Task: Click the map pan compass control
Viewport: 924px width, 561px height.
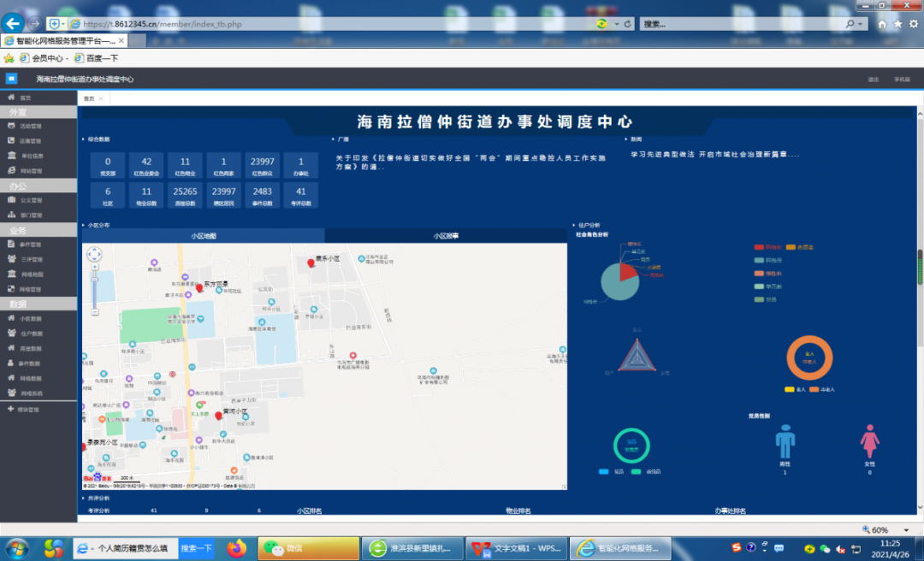Action: point(94,254)
